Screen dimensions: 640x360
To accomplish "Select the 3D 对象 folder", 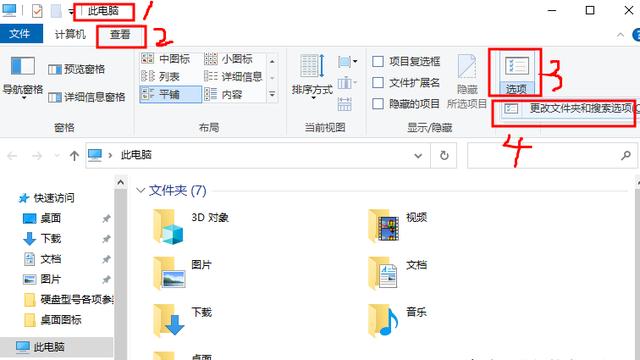I will [x=191, y=227].
